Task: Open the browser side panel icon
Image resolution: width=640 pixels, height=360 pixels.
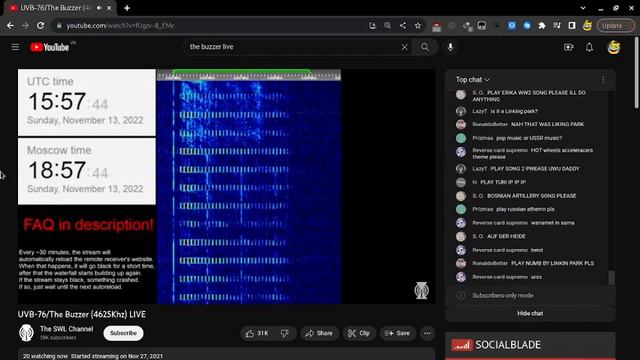Action: point(572,25)
